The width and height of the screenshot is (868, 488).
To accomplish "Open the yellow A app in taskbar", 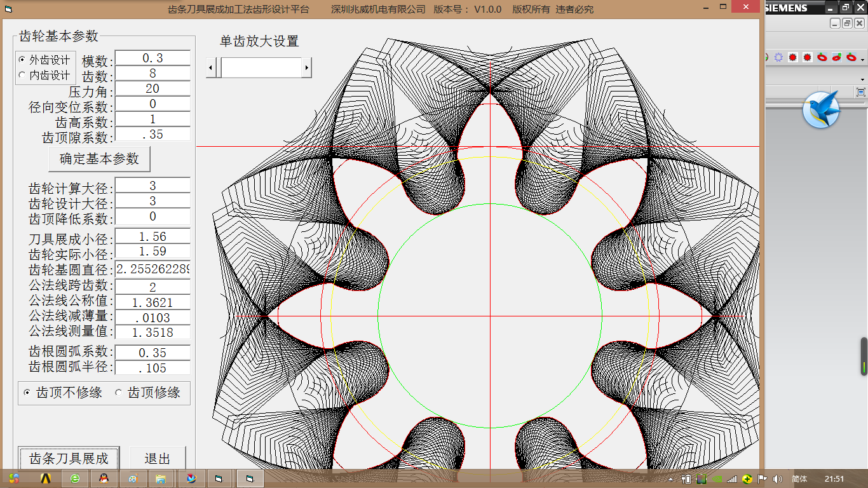I will 46,478.
